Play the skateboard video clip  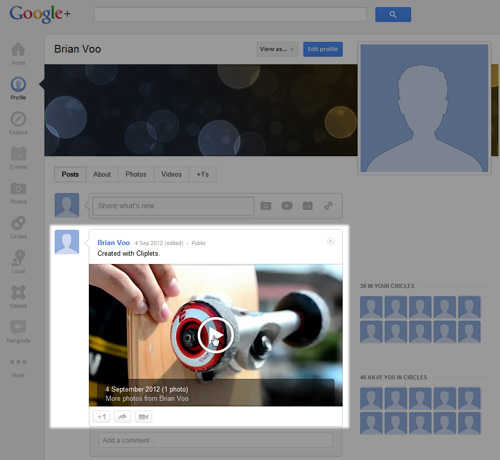point(215,335)
